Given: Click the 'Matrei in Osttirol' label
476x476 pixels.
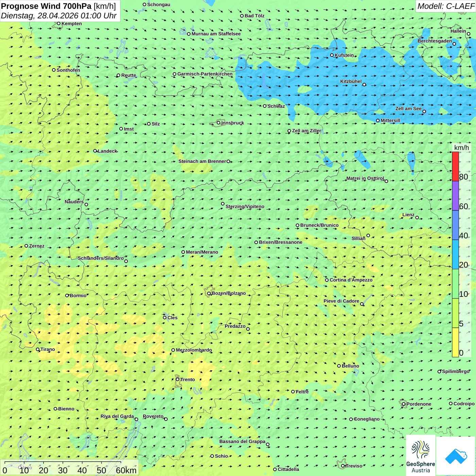Looking at the screenshot, I should 365,178.
